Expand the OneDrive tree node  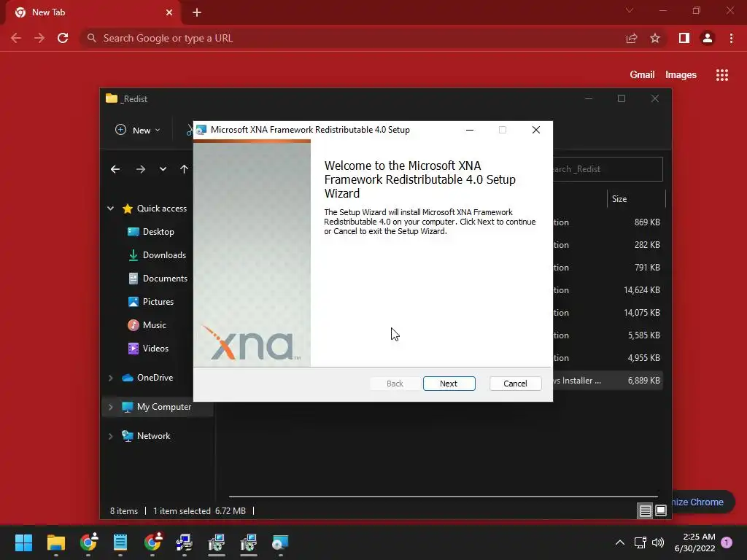(x=111, y=378)
